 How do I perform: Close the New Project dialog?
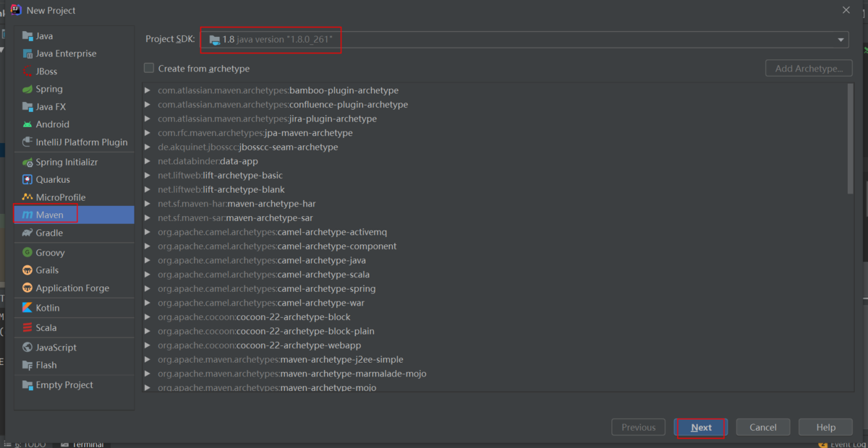[846, 10]
